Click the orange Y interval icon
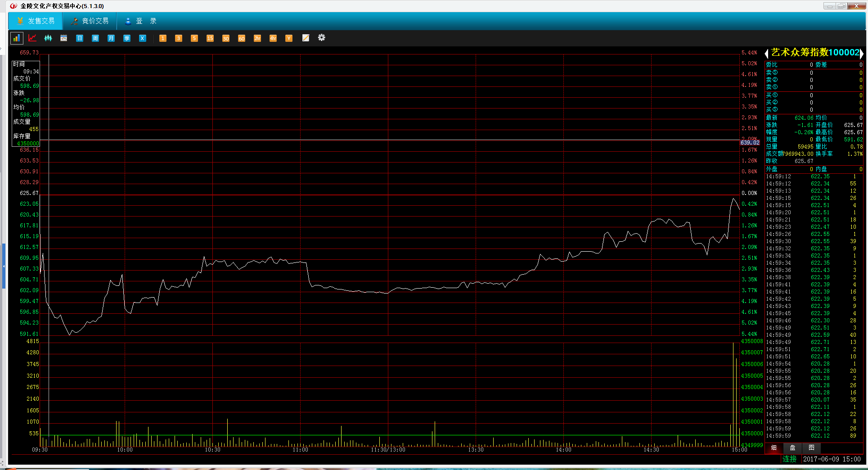This screenshot has width=868, height=470. pyautogui.click(x=289, y=38)
